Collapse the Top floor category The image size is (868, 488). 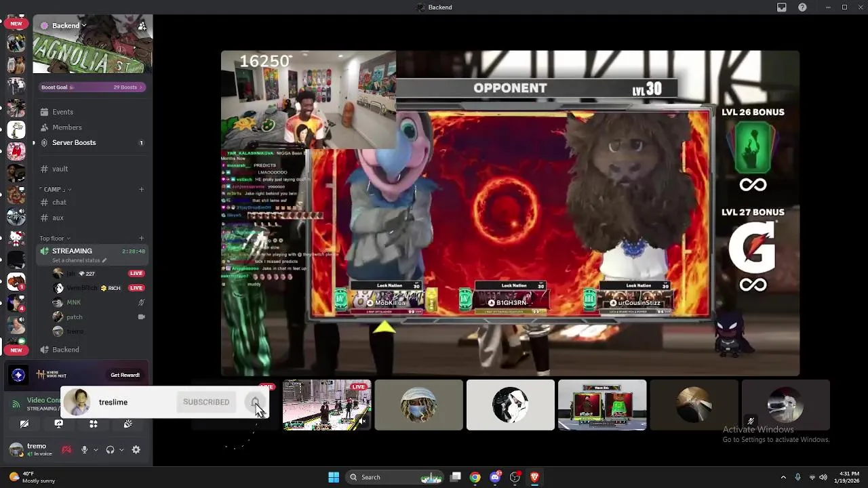click(54, 239)
